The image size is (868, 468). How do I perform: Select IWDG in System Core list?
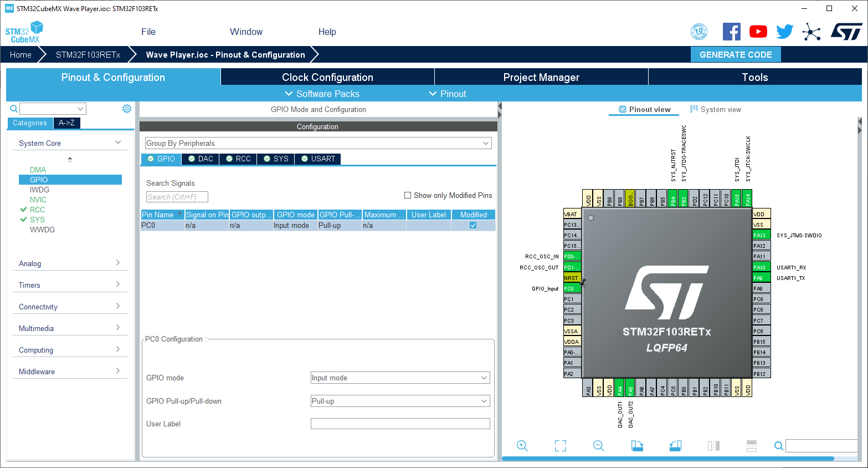[x=39, y=190]
